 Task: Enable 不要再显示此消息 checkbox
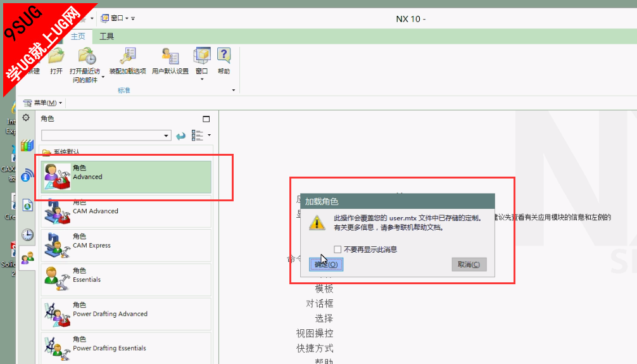(x=337, y=249)
